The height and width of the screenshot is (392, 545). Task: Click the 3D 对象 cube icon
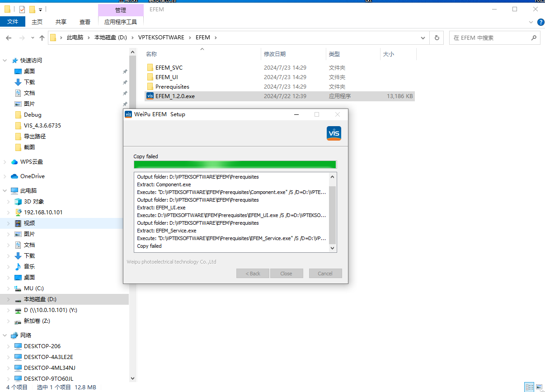coord(18,202)
